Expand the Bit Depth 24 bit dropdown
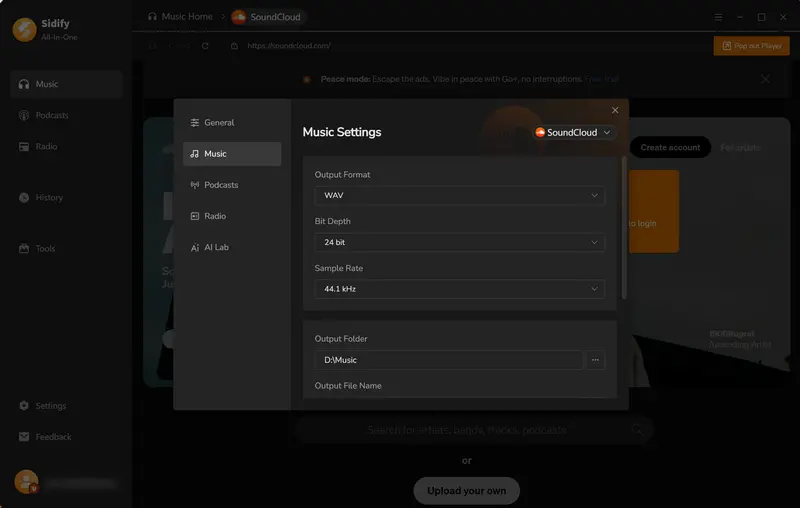Viewport: 800px width, 508px height. (460, 242)
